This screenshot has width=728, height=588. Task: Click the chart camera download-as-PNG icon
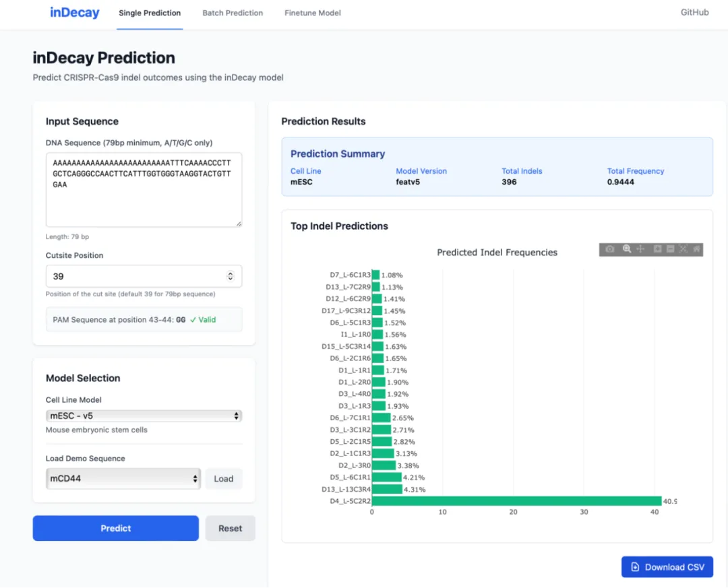[609, 249]
